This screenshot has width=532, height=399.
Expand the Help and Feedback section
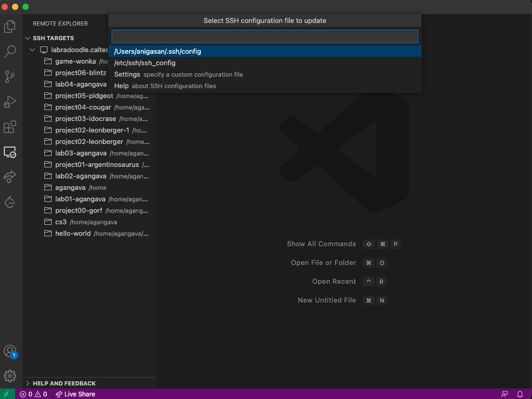(x=28, y=383)
